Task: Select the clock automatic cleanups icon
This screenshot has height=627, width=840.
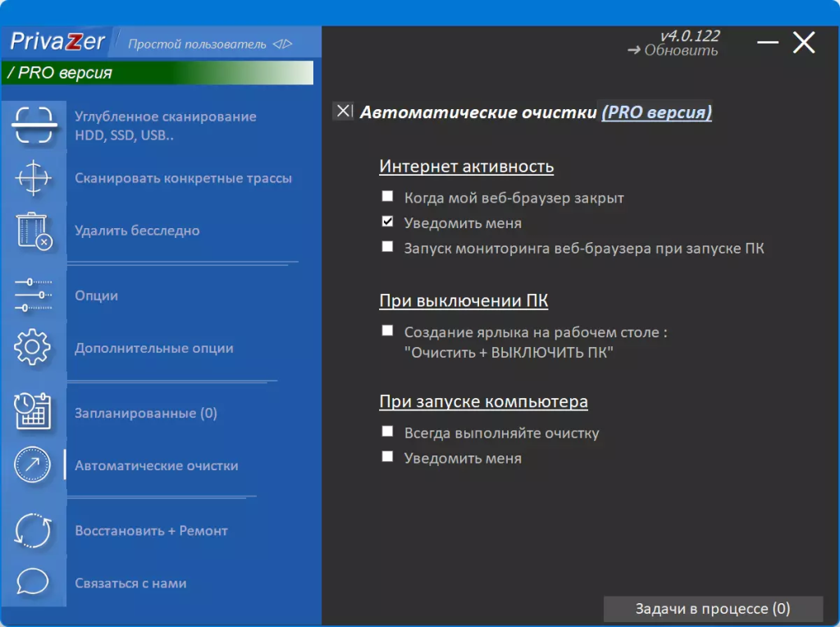Action: (33, 465)
